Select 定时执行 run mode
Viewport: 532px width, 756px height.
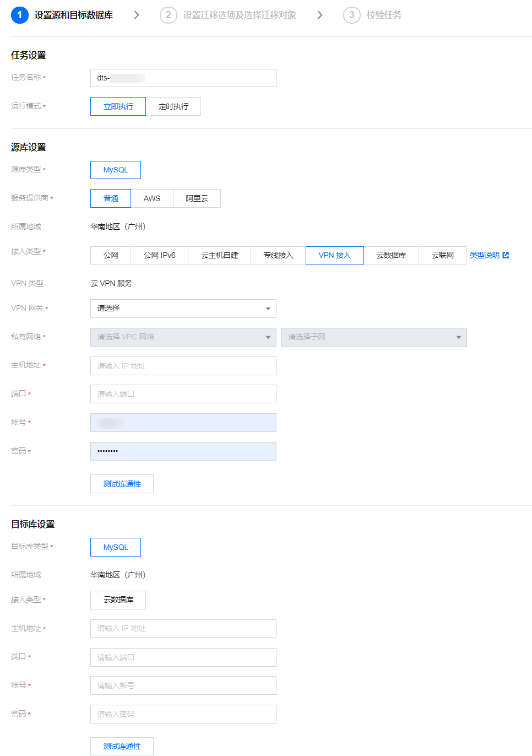[173, 106]
